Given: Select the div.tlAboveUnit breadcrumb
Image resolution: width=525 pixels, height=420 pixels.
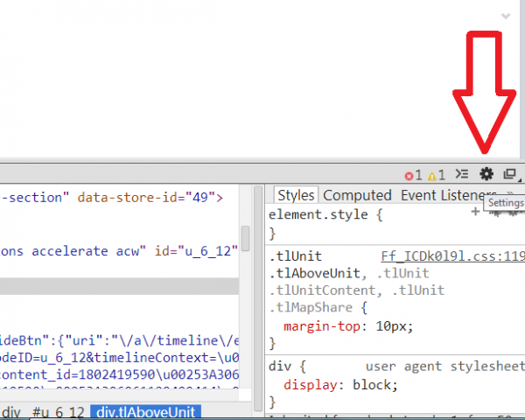Looking at the screenshot, I should coord(145,412).
